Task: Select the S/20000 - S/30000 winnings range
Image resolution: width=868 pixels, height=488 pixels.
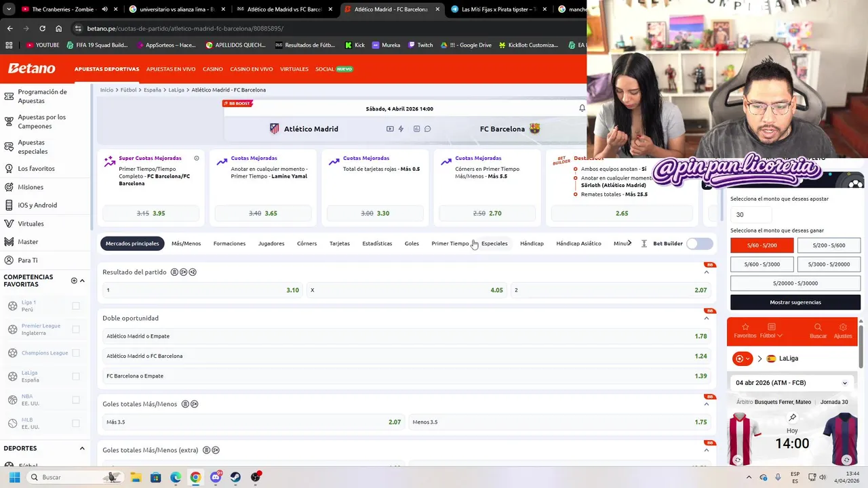Action: click(795, 283)
